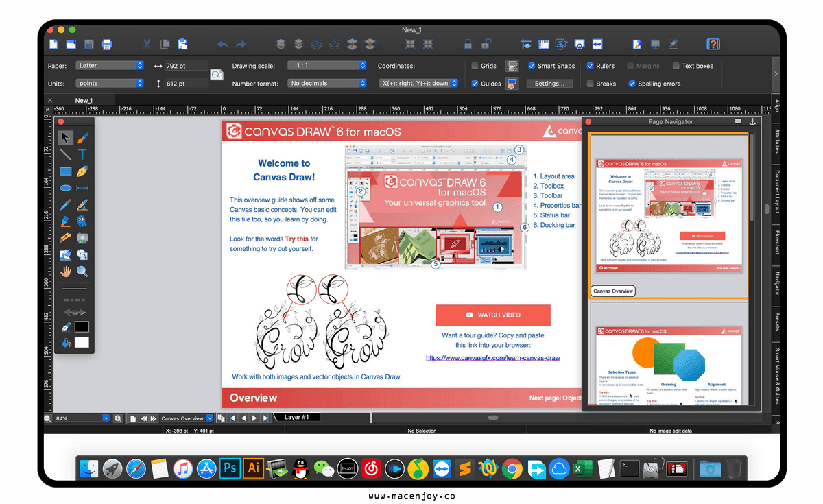Screen dimensions: 823x504
Task: Open the Flowchart docking tab
Action: [x=777, y=241]
